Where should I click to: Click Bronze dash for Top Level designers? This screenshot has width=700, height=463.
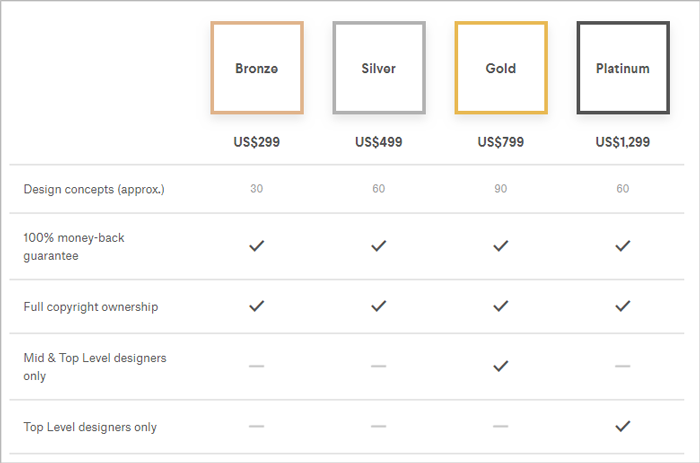[257, 427]
